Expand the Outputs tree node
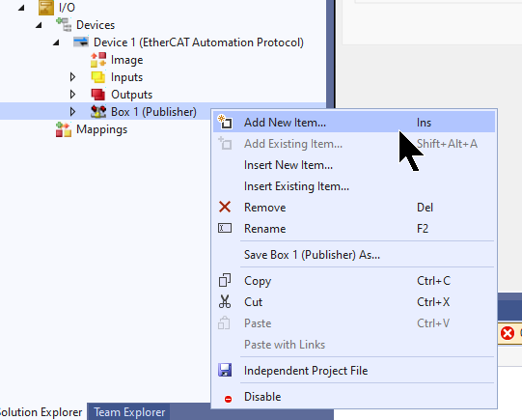Image resolution: width=522 pixels, height=420 pixels. click(x=72, y=95)
